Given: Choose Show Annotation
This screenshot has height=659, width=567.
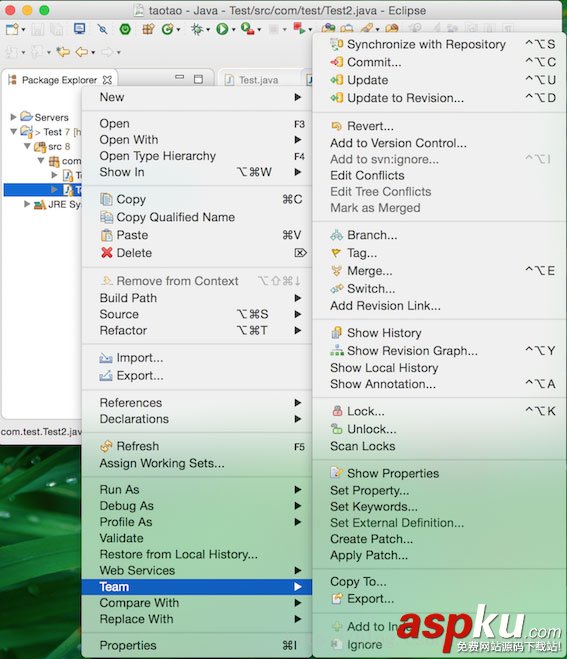Looking at the screenshot, I should (x=439, y=384).
